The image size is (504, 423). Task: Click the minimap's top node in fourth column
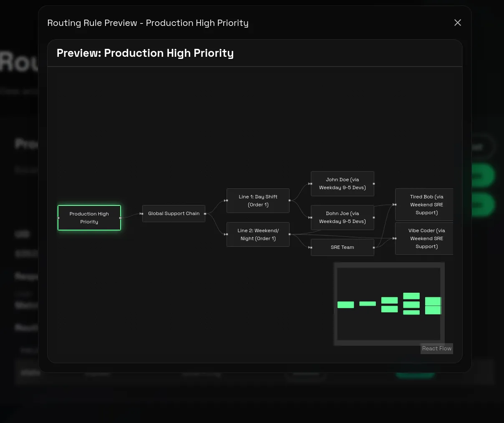click(411, 296)
